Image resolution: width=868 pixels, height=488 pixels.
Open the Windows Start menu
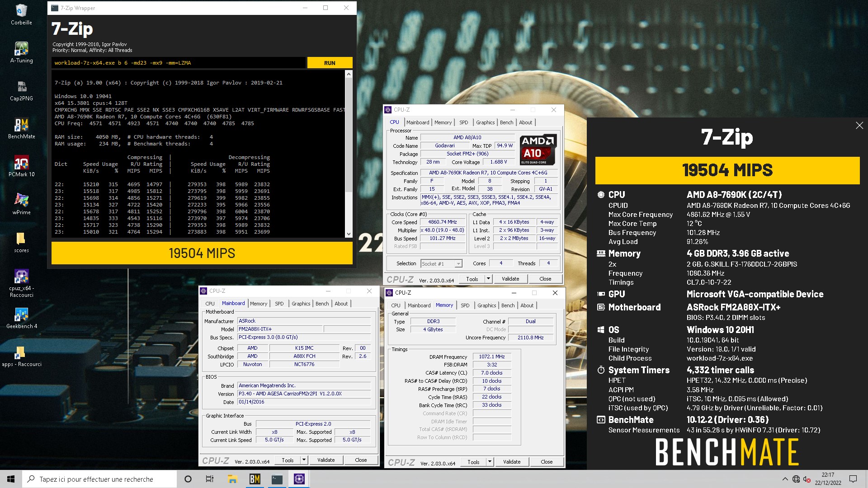[11, 479]
